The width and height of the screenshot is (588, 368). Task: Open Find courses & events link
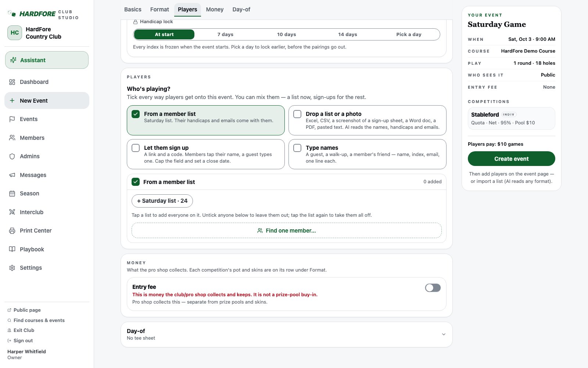tap(36, 321)
